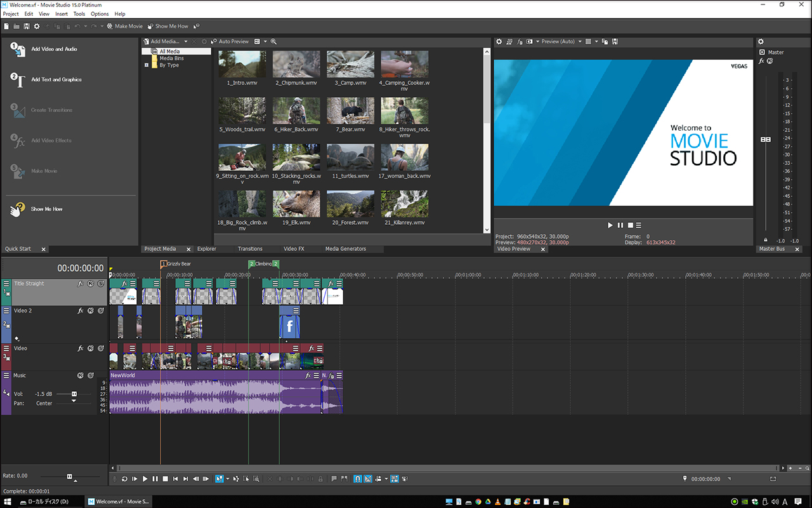Mute the Video track

click(91, 348)
